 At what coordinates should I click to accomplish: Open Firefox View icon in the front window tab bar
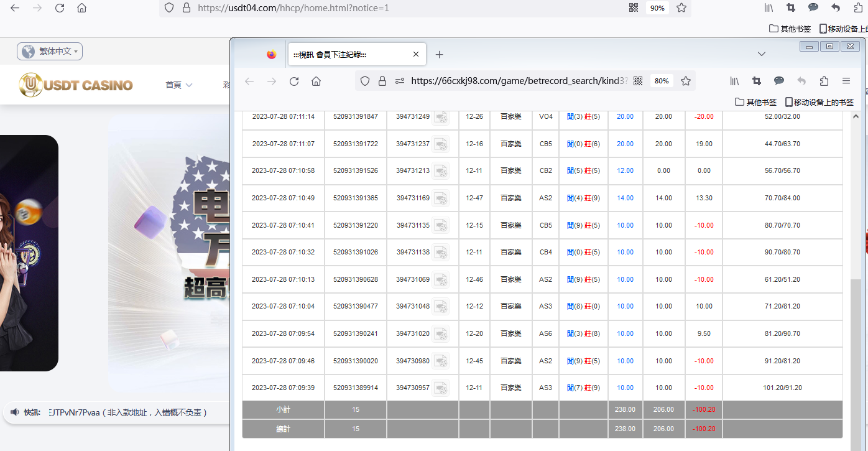tap(271, 54)
